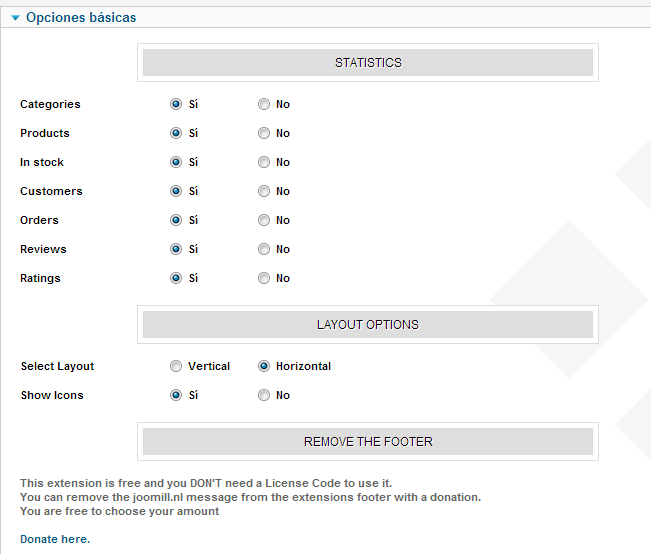Viewport: 651px width, 554px height.
Task: Choose No for Orders
Action: 264,220
